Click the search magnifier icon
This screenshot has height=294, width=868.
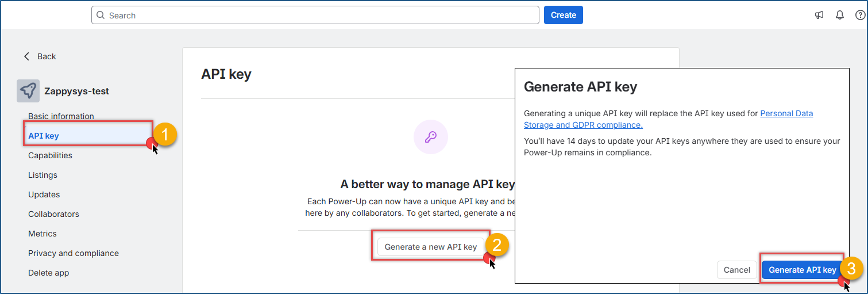click(x=101, y=16)
